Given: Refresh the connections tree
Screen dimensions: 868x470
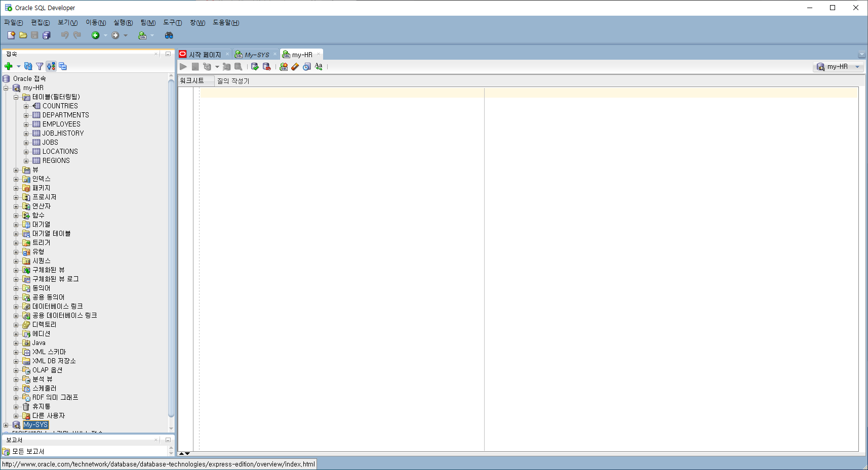Looking at the screenshot, I should (28, 66).
